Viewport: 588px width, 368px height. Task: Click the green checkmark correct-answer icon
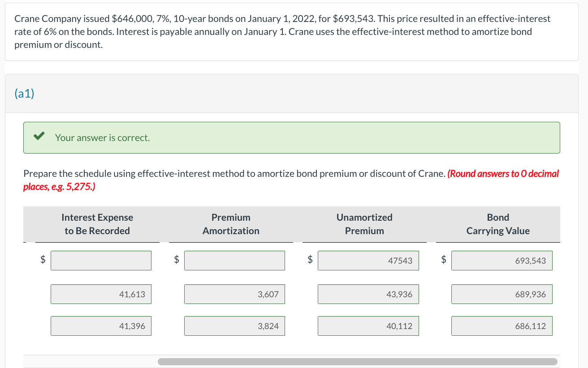pyautogui.click(x=39, y=137)
